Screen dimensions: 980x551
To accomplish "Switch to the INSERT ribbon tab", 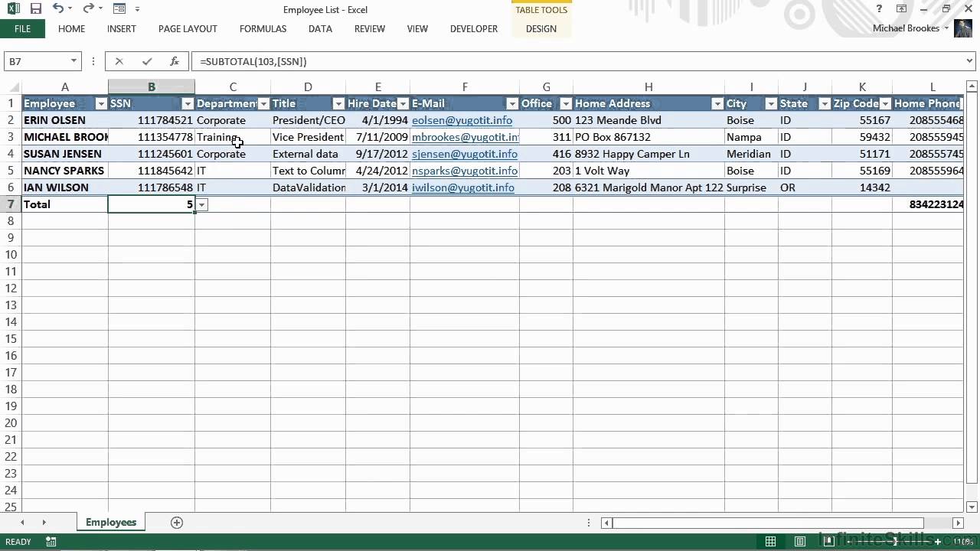I will [122, 29].
